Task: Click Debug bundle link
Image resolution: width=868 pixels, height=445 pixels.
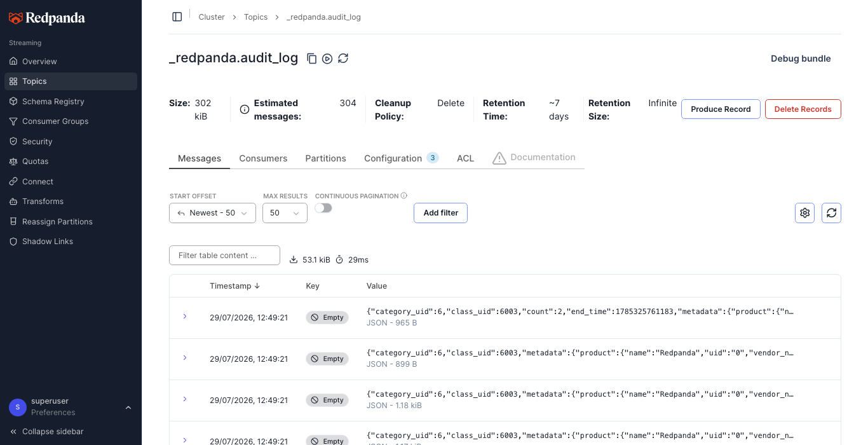Action: click(801, 58)
